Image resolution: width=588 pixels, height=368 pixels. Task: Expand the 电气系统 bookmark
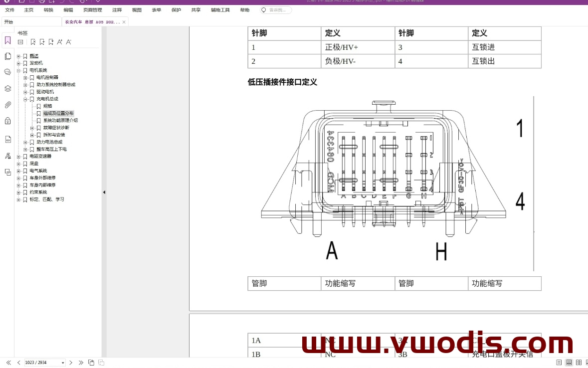18,170
